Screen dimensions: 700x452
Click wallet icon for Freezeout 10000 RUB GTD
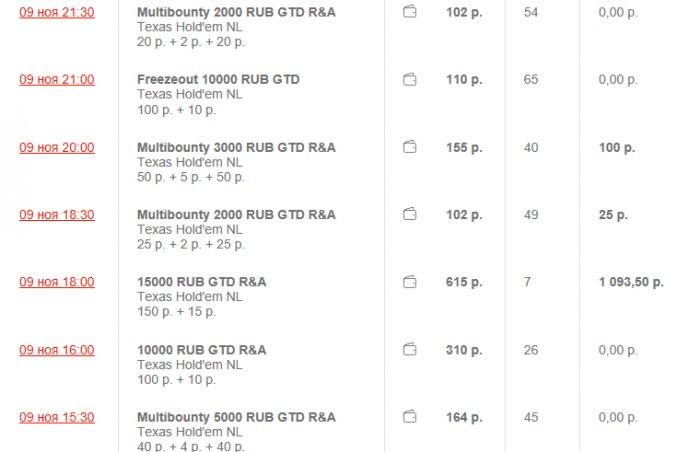coord(409,79)
